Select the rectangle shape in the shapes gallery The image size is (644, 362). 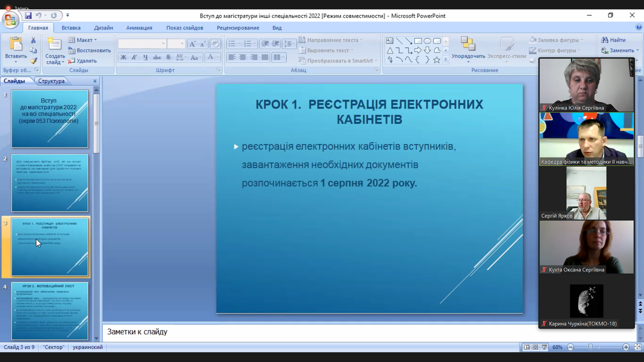[x=418, y=41]
